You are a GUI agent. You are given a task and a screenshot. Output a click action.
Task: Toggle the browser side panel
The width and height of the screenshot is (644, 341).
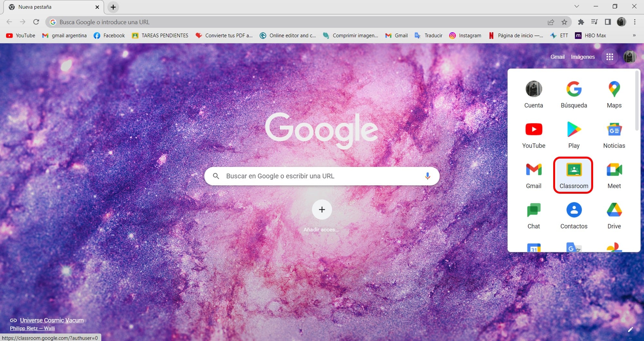point(608,22)
